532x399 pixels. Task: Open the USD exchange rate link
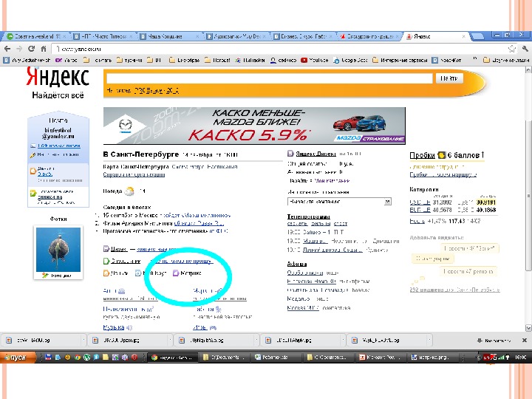(x=420, y=202)
